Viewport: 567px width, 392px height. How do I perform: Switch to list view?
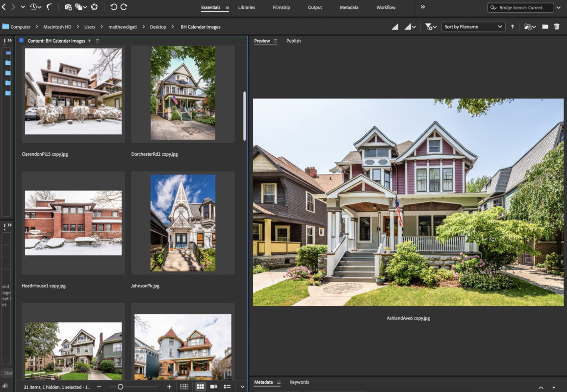(x=227, y=387)
